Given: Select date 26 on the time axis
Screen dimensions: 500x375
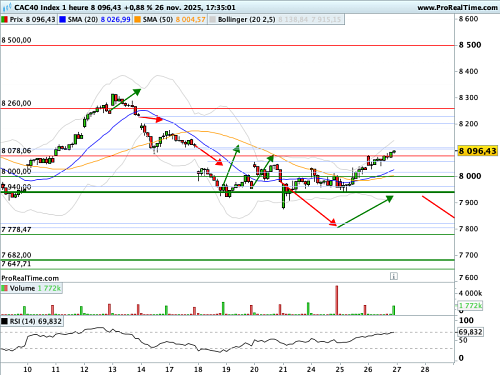Looking at the screenshot, I should click(368, 369).
